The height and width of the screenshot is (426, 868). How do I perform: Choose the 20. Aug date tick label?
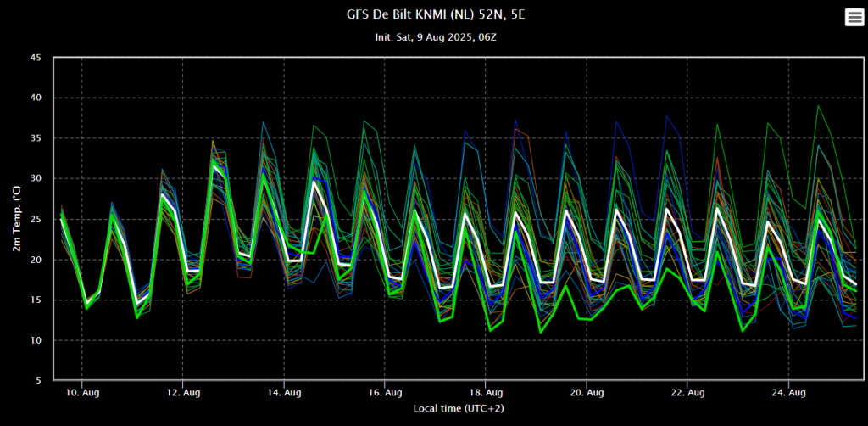pos(587,392)
